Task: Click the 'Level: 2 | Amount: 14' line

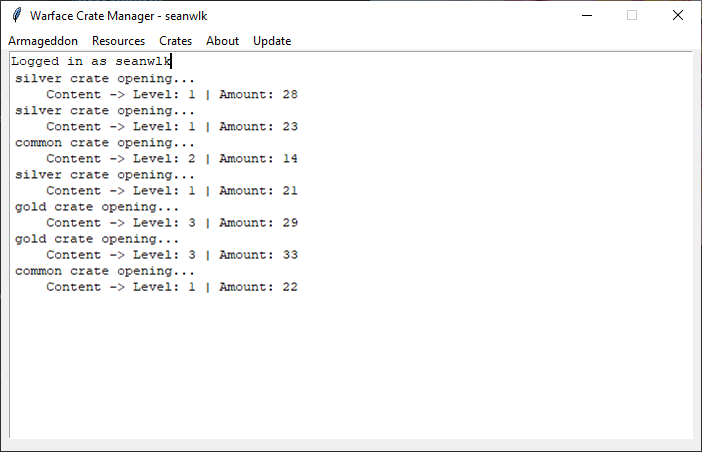Action: click(172, 159)
